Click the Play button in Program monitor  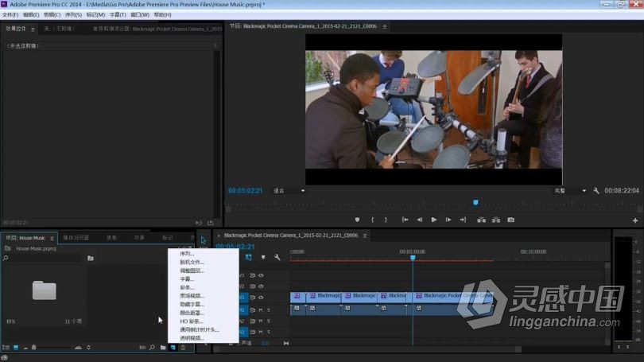434,220
